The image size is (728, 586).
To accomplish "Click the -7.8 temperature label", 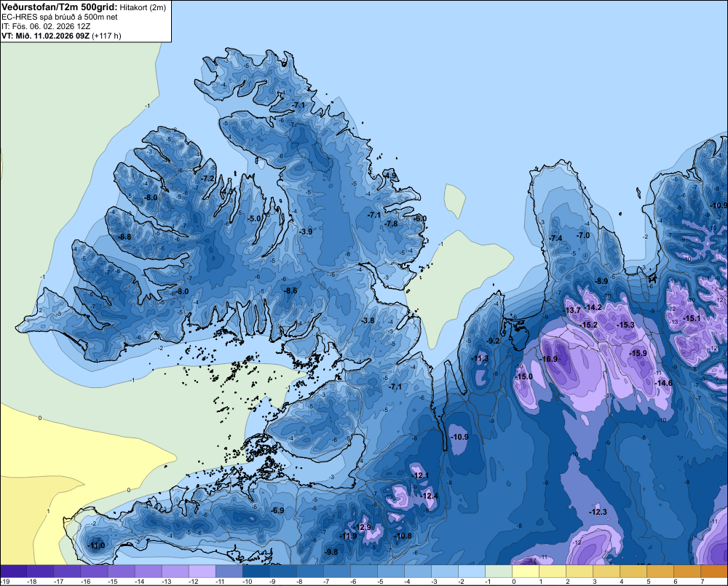I will pos(392,223).
